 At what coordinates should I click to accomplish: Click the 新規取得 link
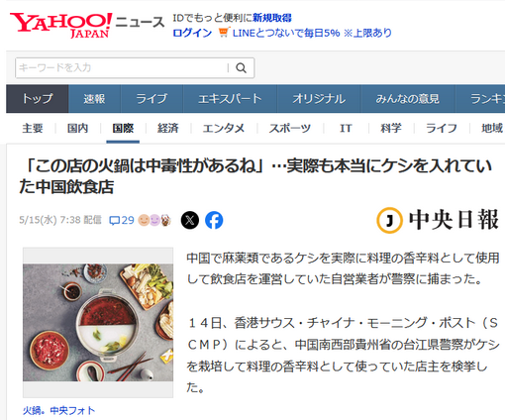[x=272, y=18]
